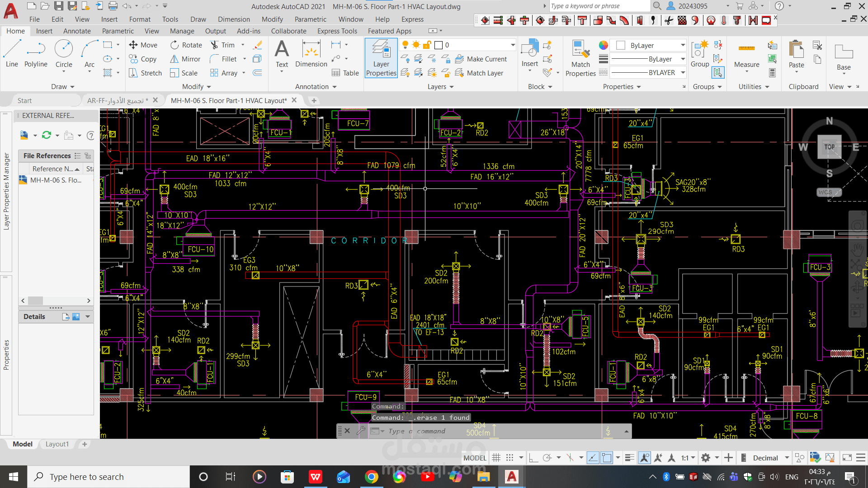Activate the Trim command
This screenshot has height=488, width=868.
pyautogui.click(x=223, y=45)
